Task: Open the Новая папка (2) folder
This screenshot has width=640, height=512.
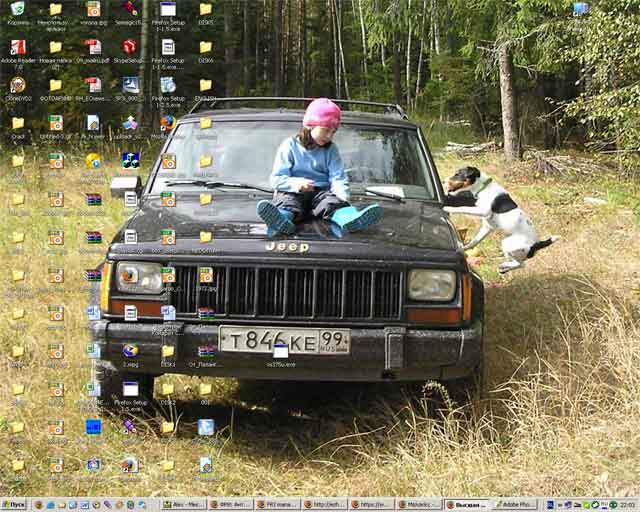Action: coord(56,47)
